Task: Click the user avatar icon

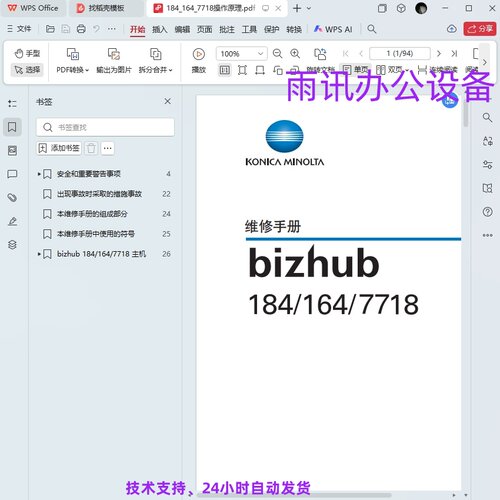Action: point(421,8)
